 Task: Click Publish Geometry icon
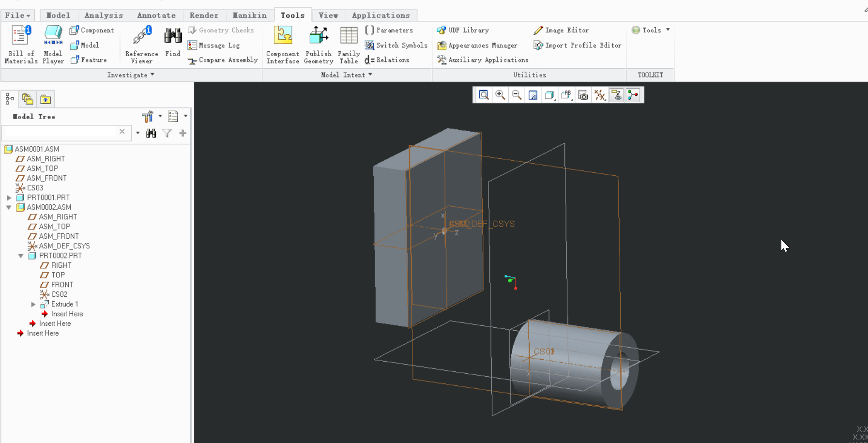coord(319,45)
